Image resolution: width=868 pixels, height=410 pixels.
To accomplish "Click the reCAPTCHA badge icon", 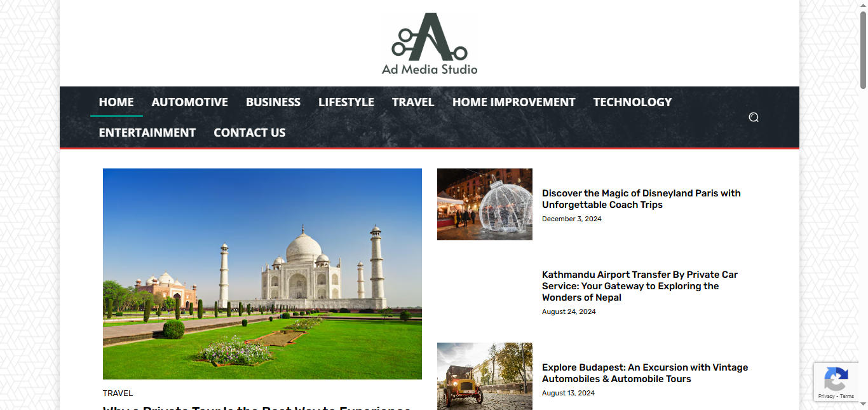I will click(836, 380).
